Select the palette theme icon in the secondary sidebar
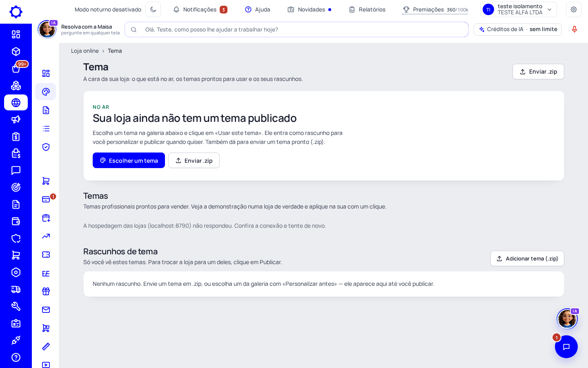Image resolution: width=588 pixels, height=368 pixels. pyautogui.click(x=46, y=92)
